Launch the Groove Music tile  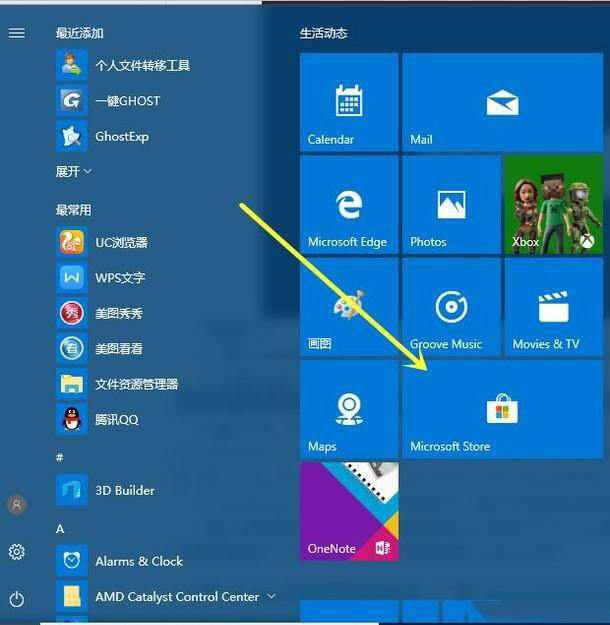[452, 307]
